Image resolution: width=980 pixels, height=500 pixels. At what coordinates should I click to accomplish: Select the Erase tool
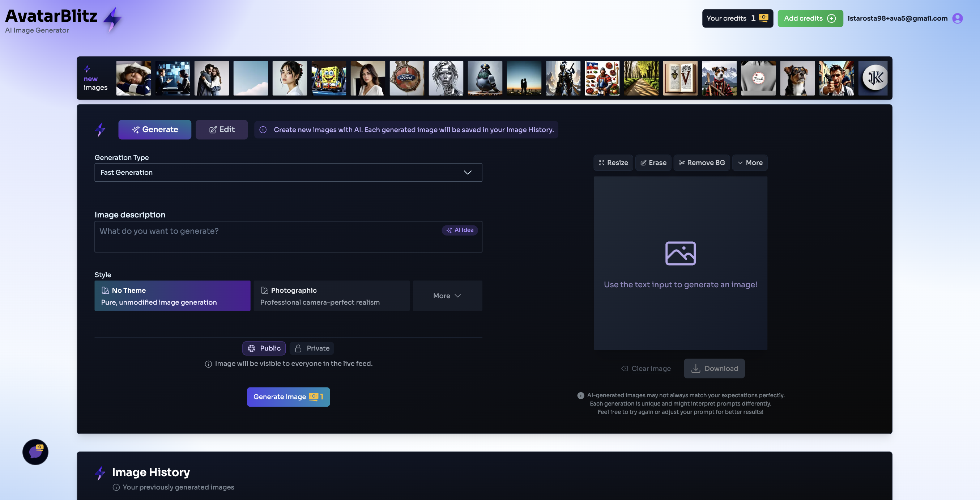[x=653, y=162]
